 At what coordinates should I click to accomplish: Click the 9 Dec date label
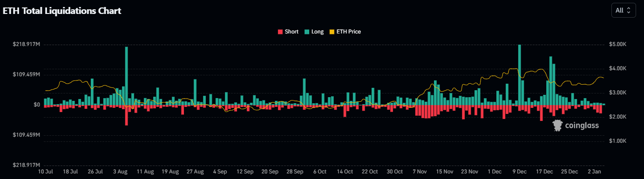[520, 172]
